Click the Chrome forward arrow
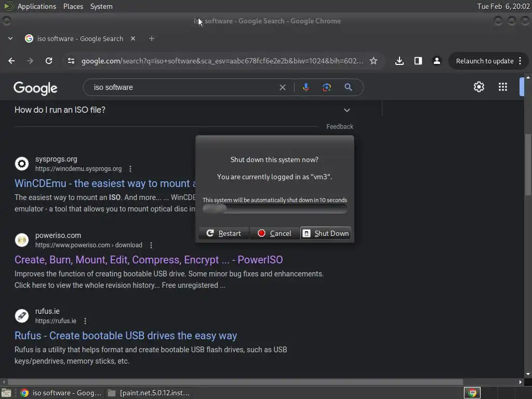 [30, 61]
